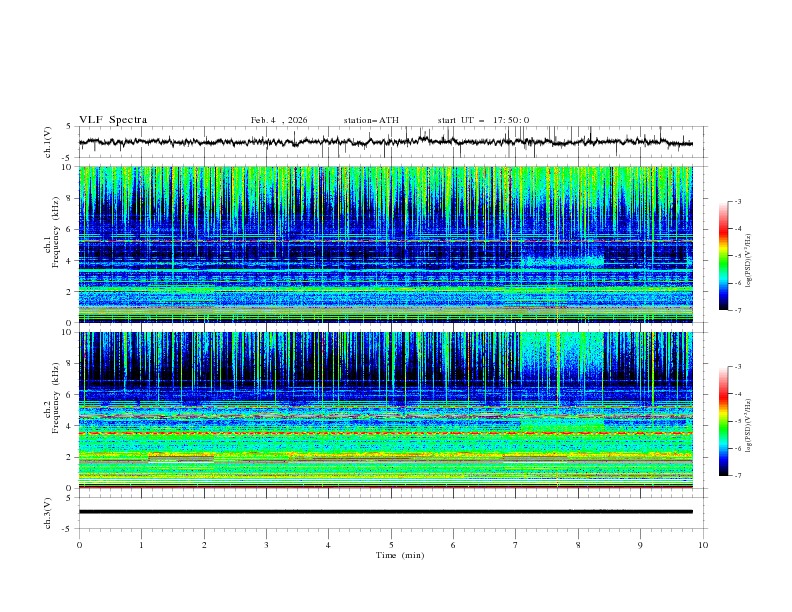Image resolution: width=792 pixels, height=612 pixels.
Task: Click the "-3" tick on ch.1 colorbar
Action: click(x=738, y=201)
